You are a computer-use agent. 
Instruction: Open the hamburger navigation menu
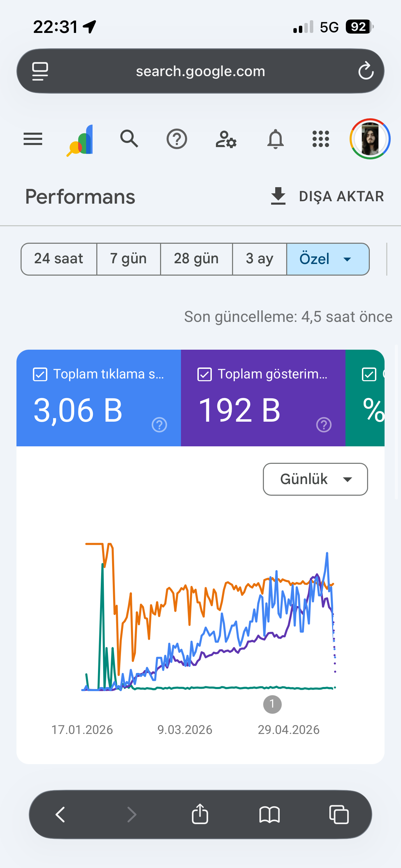[33, 139]
